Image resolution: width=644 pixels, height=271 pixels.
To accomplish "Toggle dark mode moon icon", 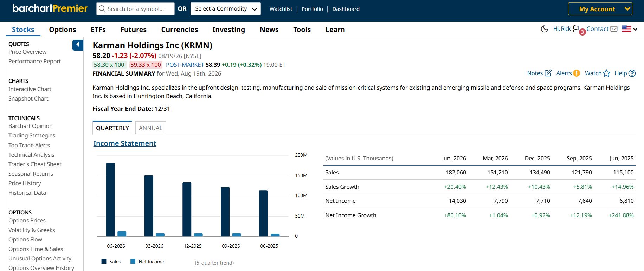I will pyautogui.click(x=544, y=29).
